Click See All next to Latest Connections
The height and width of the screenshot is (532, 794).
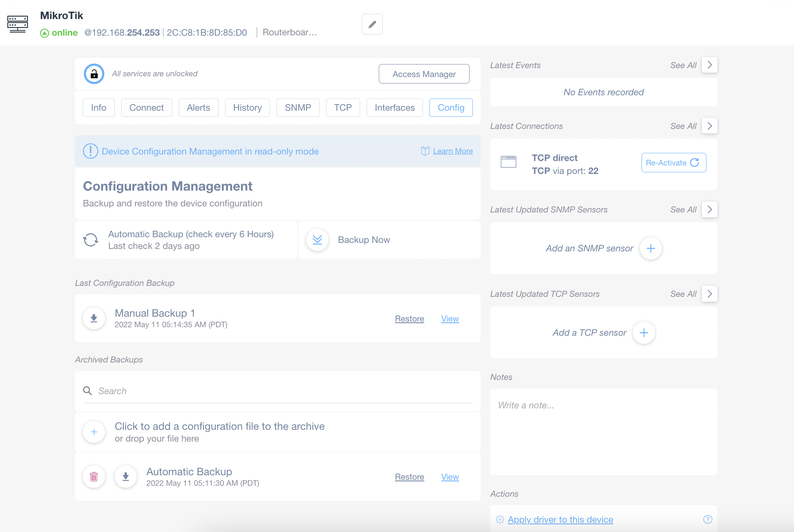point(683,126)
